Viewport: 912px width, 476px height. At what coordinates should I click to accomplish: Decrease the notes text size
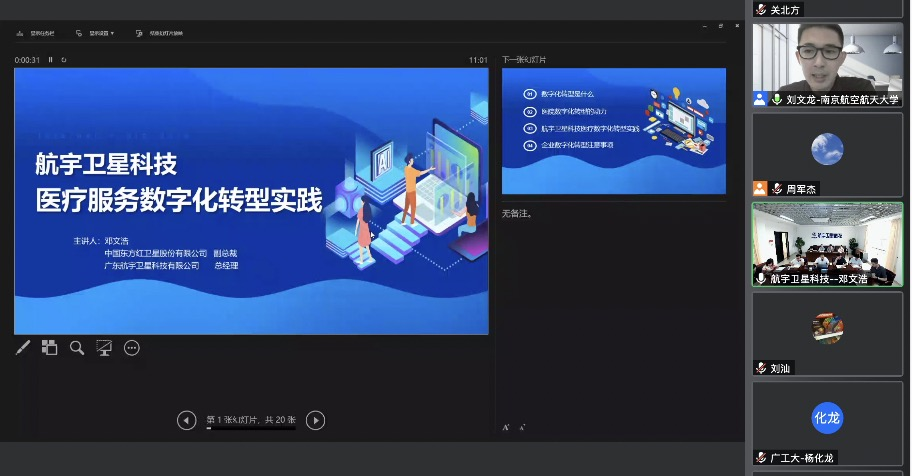[522, 427]
